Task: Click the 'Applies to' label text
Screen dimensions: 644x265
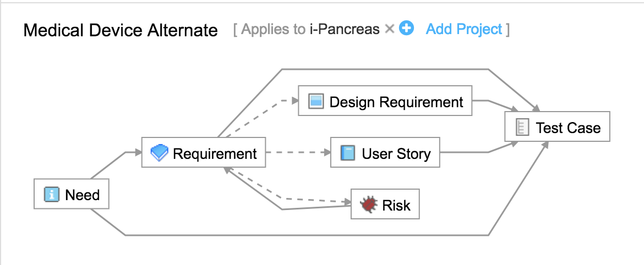Action: pyautogui.click(x=272, y=29)
